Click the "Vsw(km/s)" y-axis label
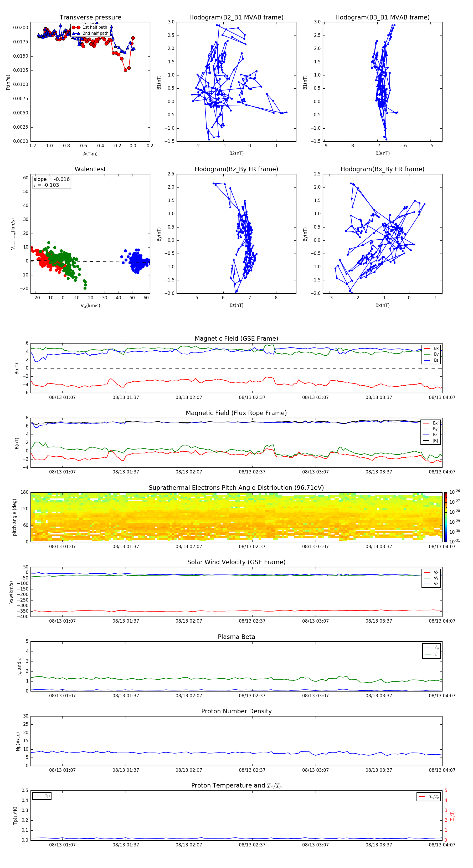 [x=11, y=592]
